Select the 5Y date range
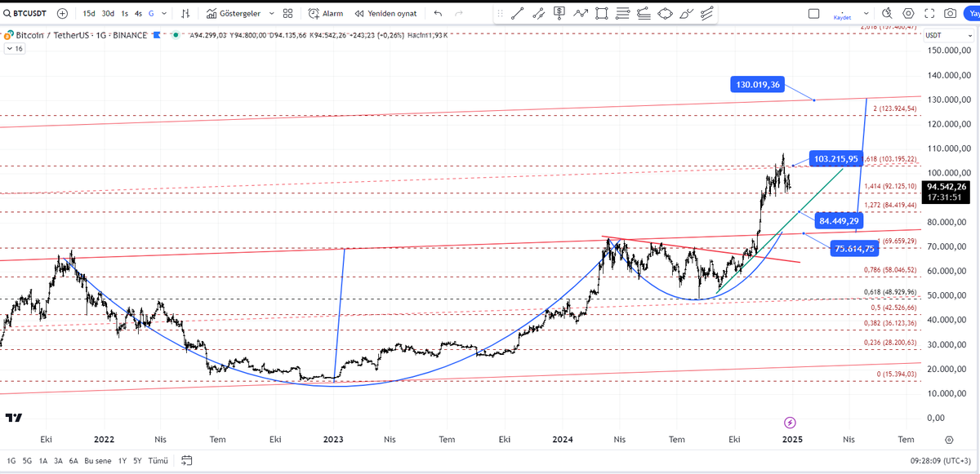The image size is (980, 474). (x=139, y=460)
